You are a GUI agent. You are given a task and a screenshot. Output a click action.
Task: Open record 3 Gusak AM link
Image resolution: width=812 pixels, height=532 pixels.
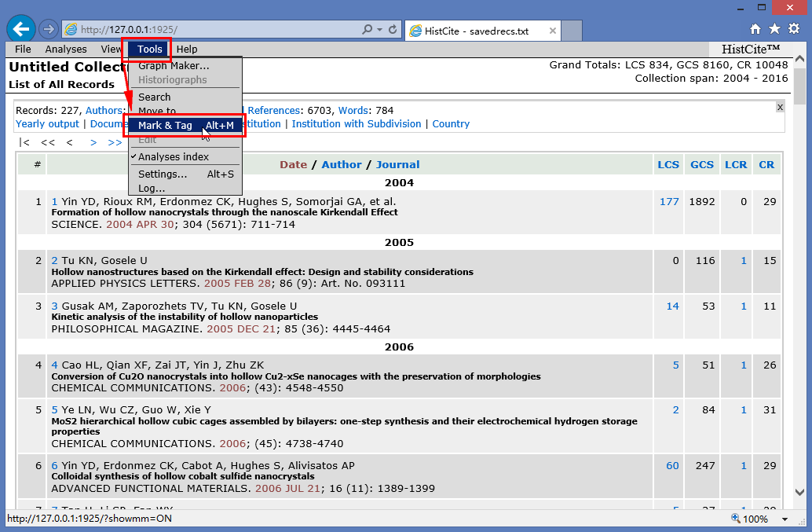pos(54,306)
